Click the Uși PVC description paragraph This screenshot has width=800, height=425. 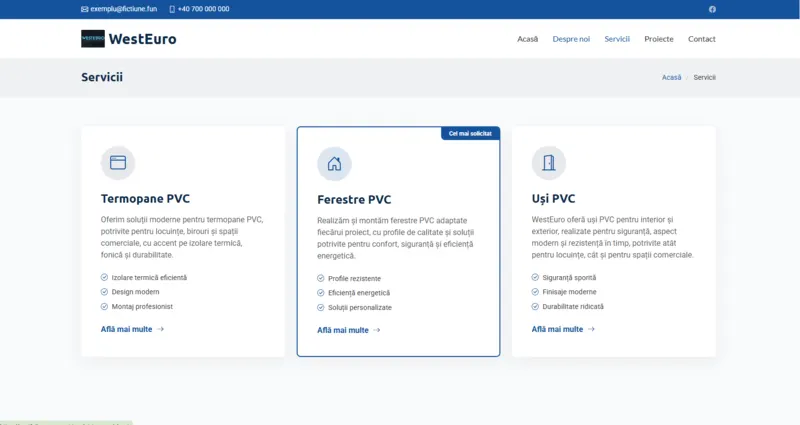612,237
